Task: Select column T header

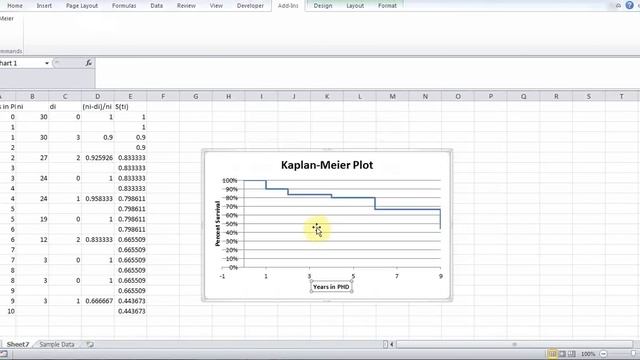Action: (x=622, y=96)
